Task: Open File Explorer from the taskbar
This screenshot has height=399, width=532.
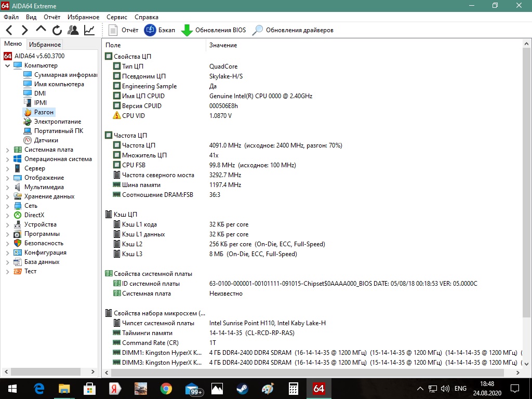Action: point(64,389)
